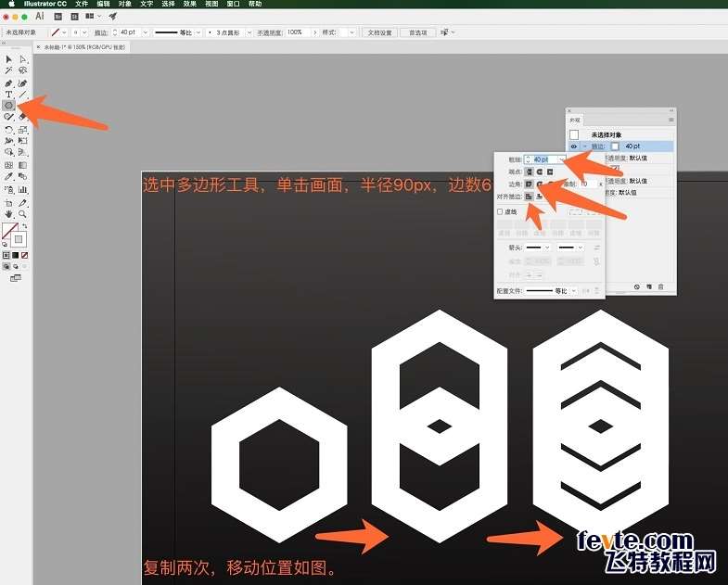The height and width of the screenshot is (585, 728).
Task: Open the 窗口 menu
Action: coord(233,4)
